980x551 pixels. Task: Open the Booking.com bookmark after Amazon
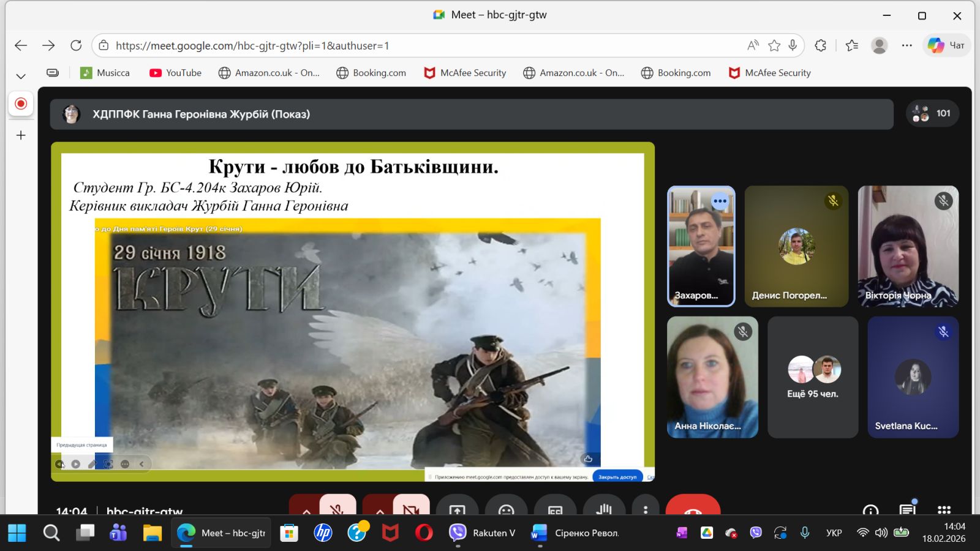tap(371, 73)
